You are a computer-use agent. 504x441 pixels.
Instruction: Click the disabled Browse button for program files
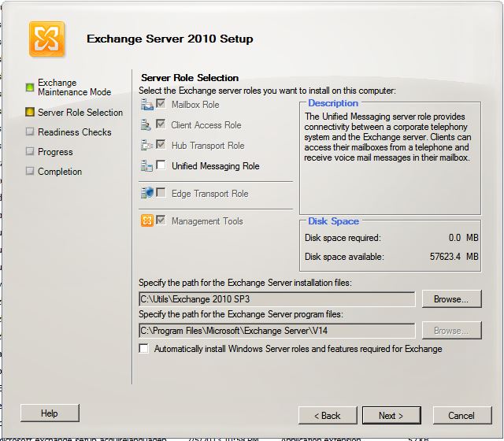pos(451,331)
